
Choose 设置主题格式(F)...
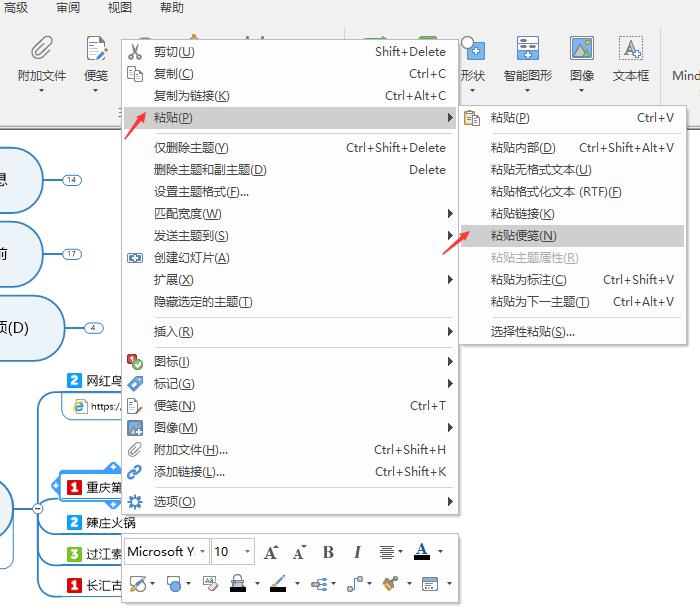[290, 192]
